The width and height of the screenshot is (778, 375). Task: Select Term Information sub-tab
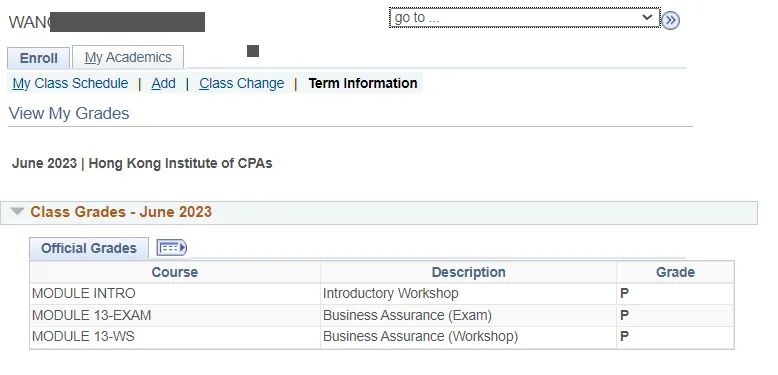tap(363, 83)
